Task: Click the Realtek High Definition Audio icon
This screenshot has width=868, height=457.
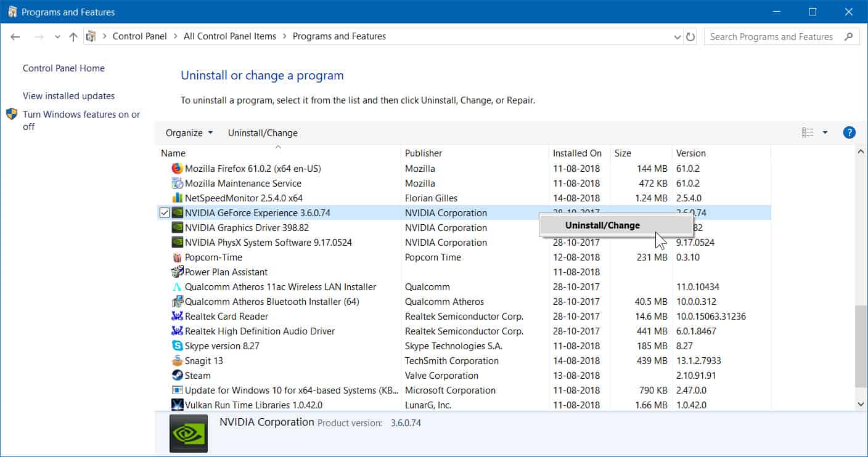Action: coord(178,331)
